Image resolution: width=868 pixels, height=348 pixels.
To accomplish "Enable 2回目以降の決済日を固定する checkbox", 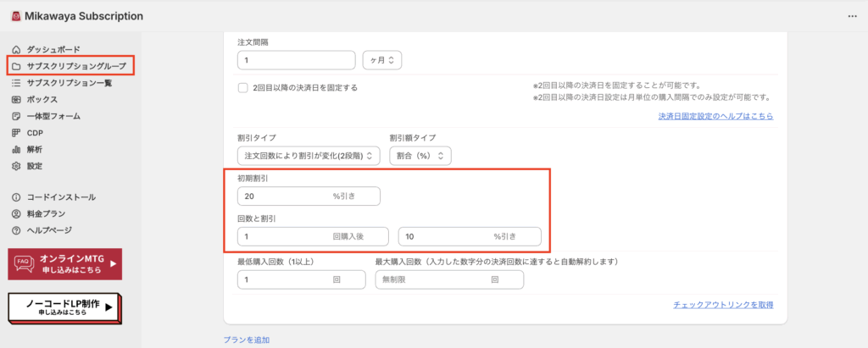I will tap(243, 87).
